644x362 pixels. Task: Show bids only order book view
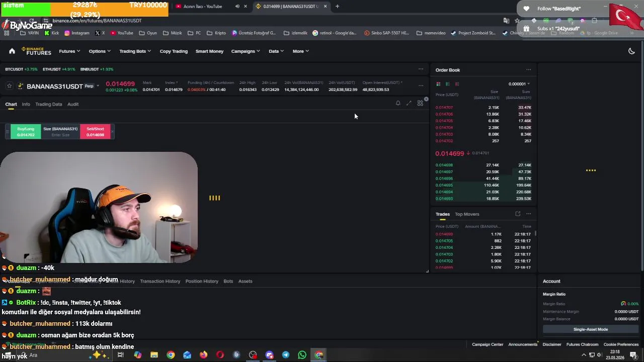click(x=447, y=84)
